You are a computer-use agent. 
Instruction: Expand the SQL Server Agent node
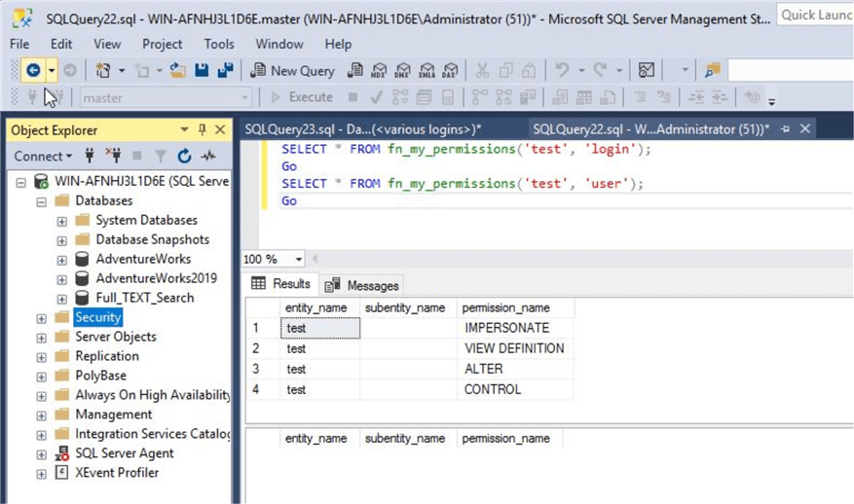(42, 454)
